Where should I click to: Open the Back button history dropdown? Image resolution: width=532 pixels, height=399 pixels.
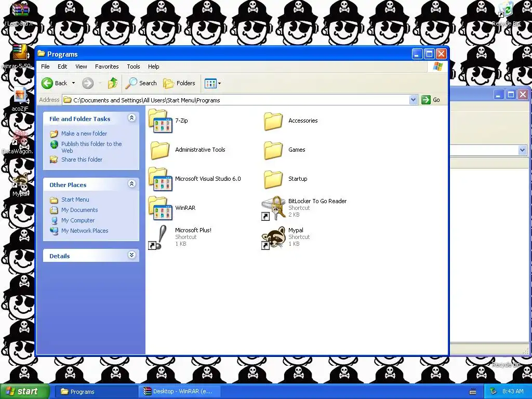(73, 83)
